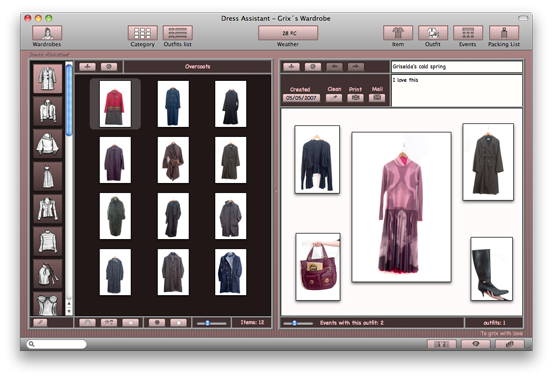This screenshot has width=552, height=378.
Task: Select the sleeveless dress category icon in sidebar
Action: (48, 176)
